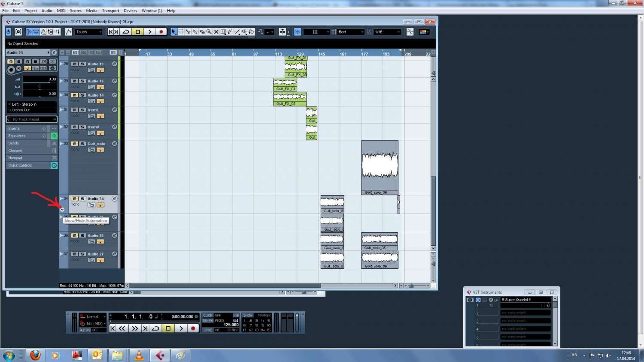Open the snap type dropdown
Image resolution: width=644 pixels, height=362 pixels.
(x=316, y=32)
